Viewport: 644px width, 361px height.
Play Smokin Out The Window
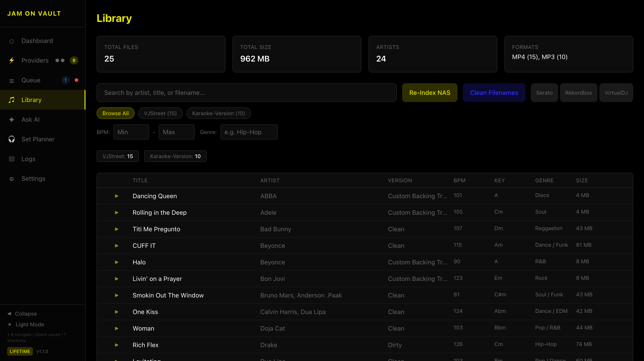[117, 295]
